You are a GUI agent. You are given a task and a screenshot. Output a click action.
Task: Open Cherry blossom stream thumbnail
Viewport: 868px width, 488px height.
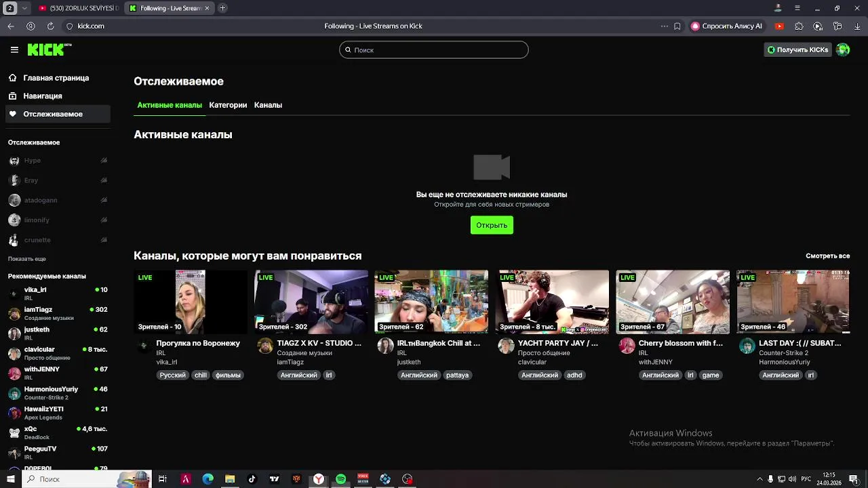(673, 302)
